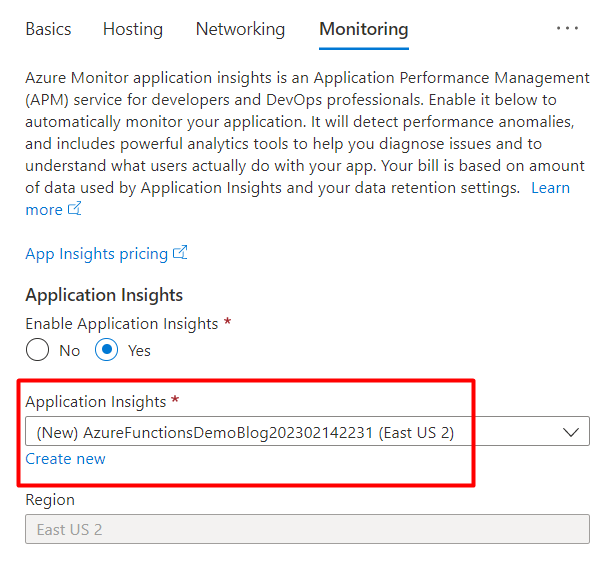Go to the Networking tab
Viewport: 606px width, 581px height.
point(240,29)
